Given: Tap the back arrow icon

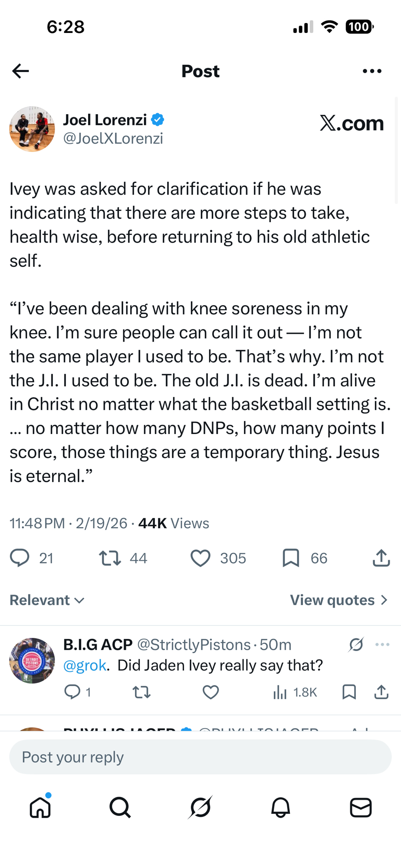Looking at the screenshot, I should [x=20, y=71].
